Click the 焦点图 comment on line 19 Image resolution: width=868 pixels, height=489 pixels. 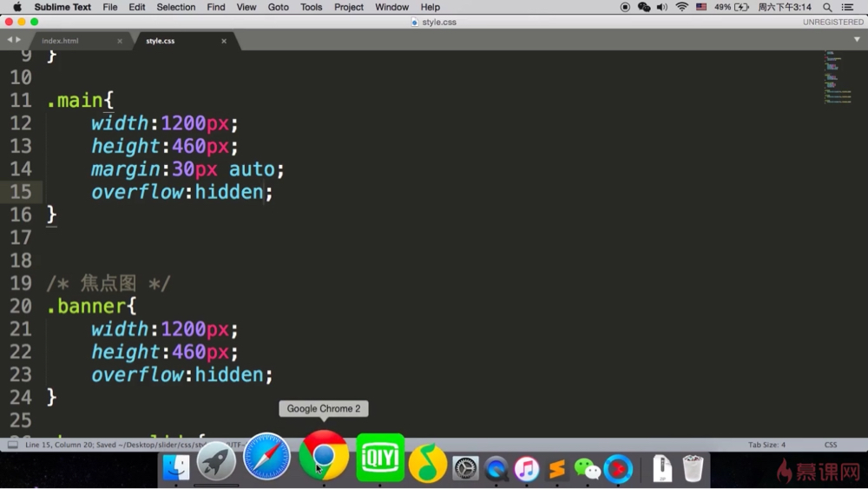click(108, 283)
